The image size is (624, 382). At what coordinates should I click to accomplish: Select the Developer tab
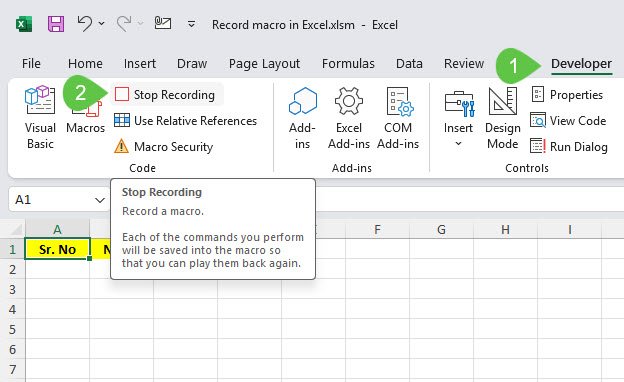click(581, 64)
